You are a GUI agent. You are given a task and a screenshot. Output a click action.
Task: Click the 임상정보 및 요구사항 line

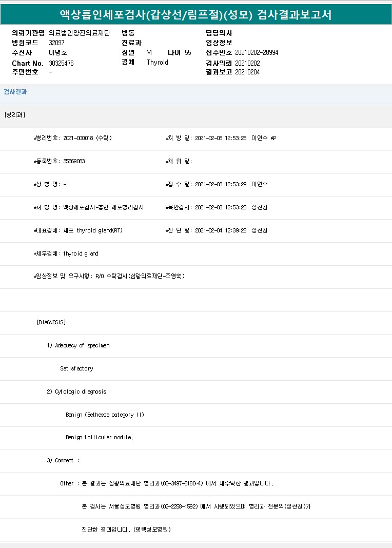coord(109,276)
